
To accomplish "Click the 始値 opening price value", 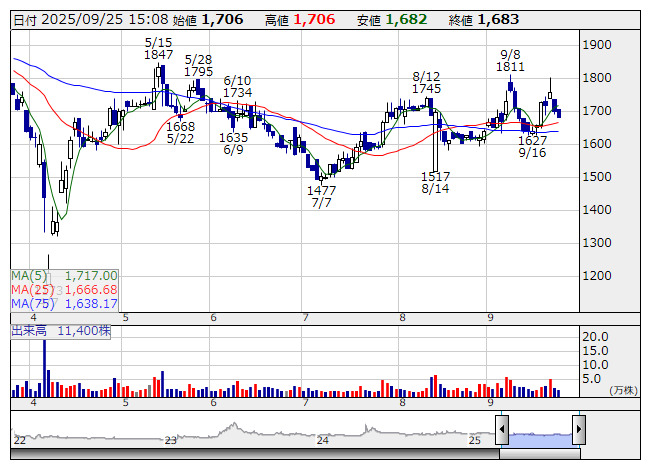I will (221, 19).
